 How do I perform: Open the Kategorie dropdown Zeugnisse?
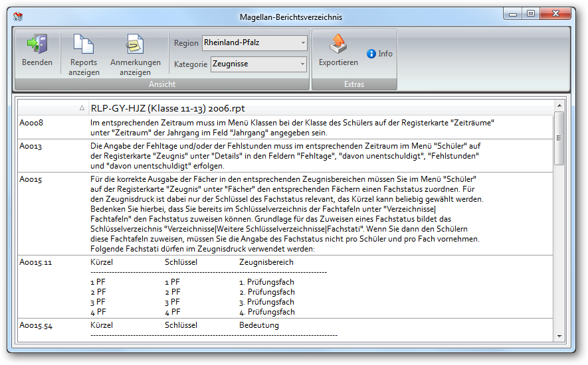[x=258, y=64]
